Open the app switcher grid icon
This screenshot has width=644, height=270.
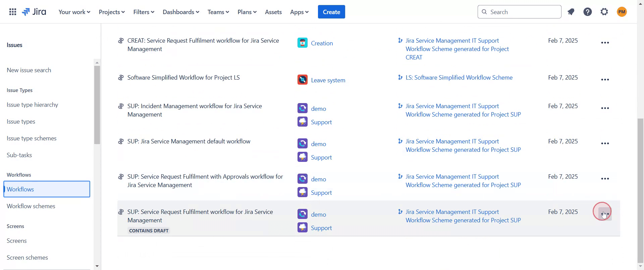tap(13, 12)
